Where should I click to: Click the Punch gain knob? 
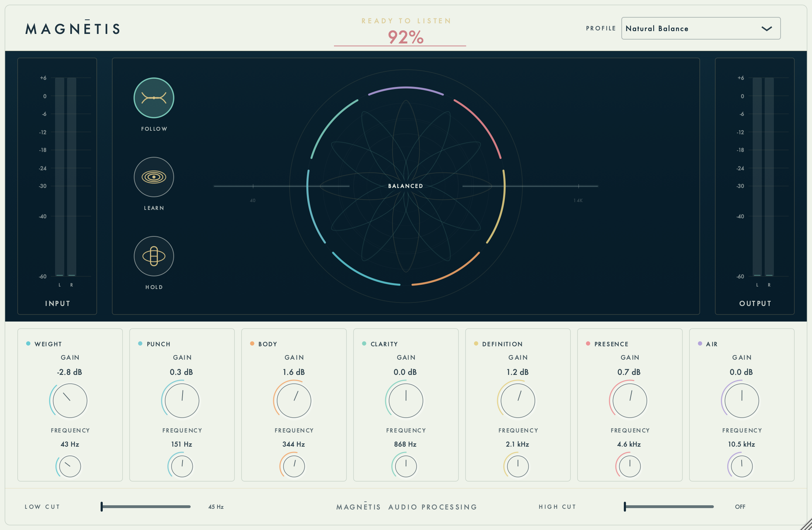pyautogui.click(x=182, y=401)
